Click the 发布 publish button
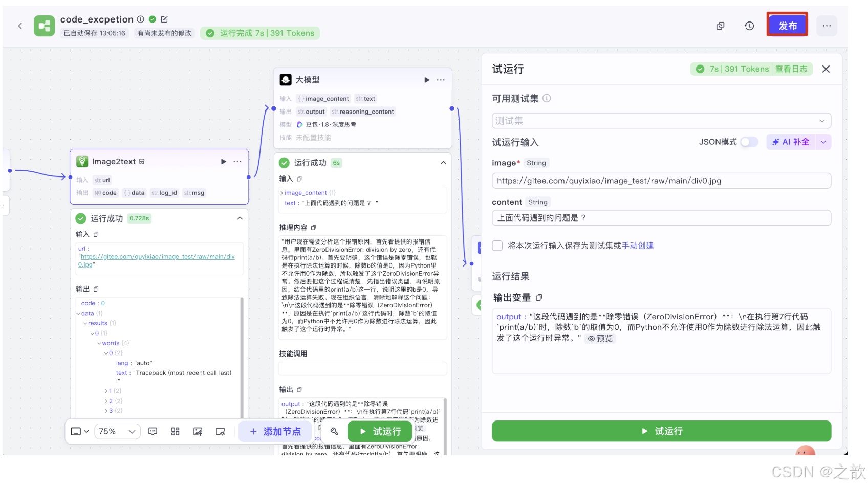The width and height of the screenshot is (868, 487). (787, 25)
